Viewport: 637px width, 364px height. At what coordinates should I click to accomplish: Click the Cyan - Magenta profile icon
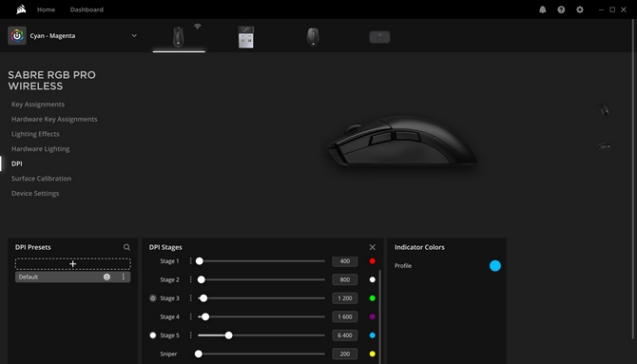(x=17, y=36)
